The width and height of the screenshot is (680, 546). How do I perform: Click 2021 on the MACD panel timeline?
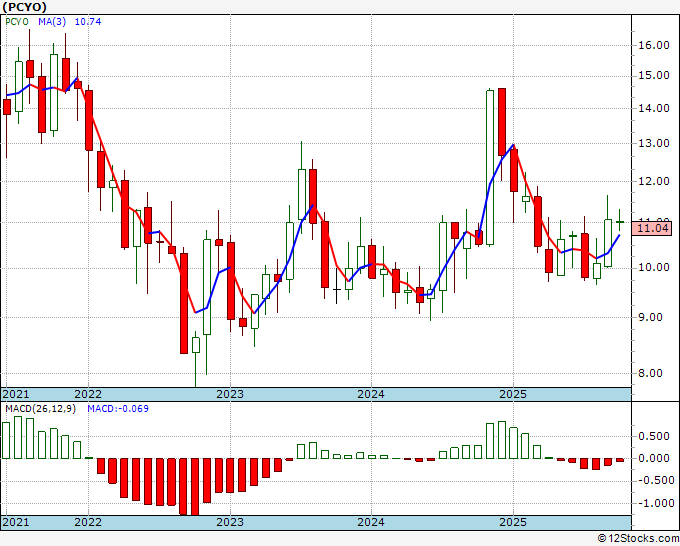(x=16, y=522)
